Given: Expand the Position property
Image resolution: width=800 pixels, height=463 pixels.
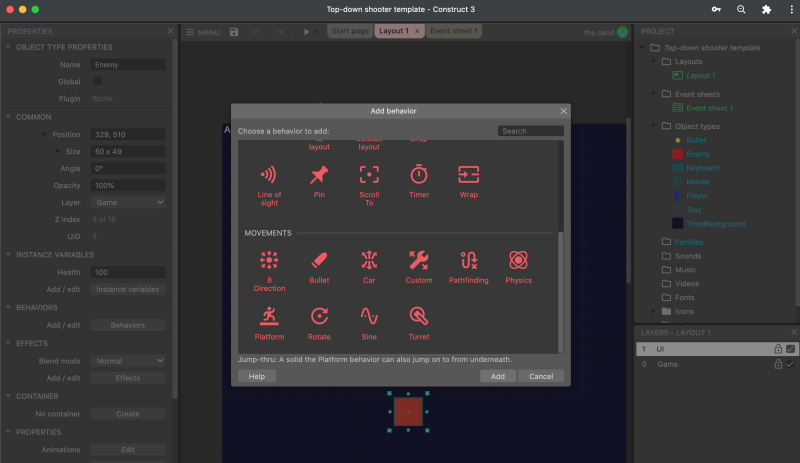Looking at the screenshot, I should (44, 134).
